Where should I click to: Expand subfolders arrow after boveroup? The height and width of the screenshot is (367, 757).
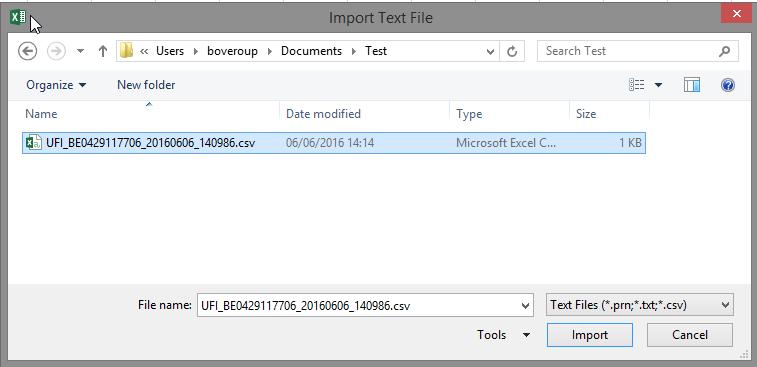269,51
